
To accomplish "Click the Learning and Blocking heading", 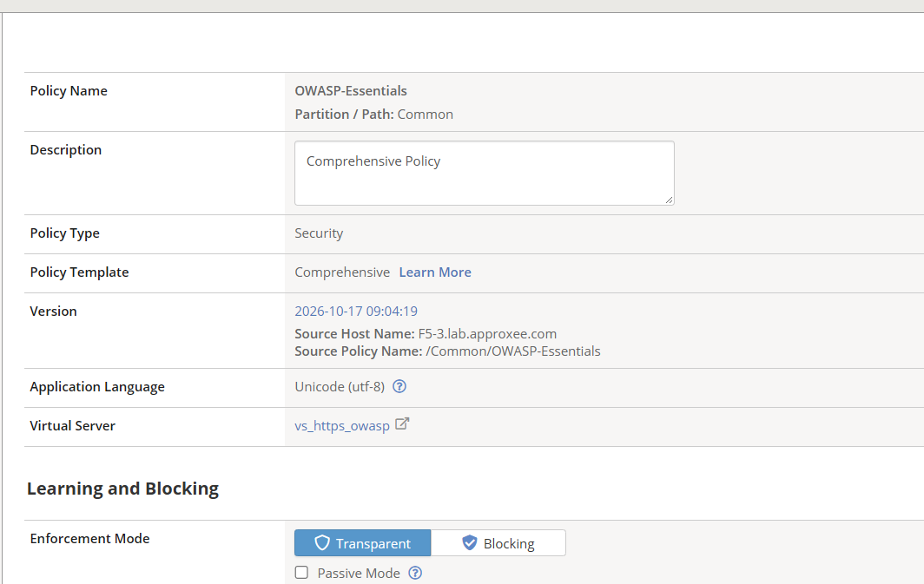I will [122, 489].
